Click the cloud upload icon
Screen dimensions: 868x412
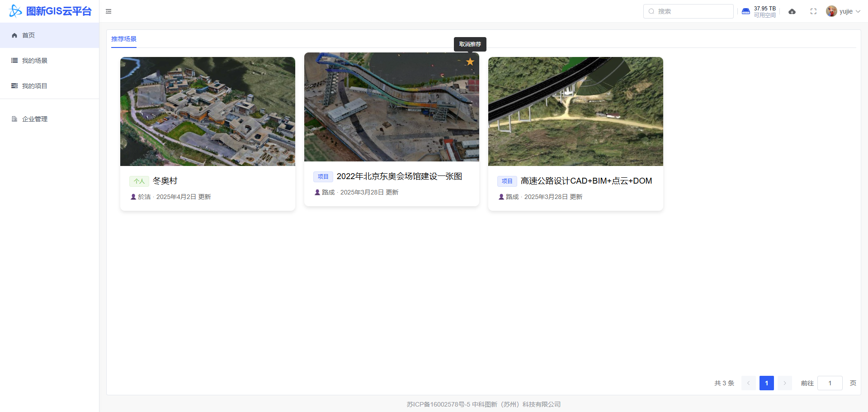click(x=792, y=11)
